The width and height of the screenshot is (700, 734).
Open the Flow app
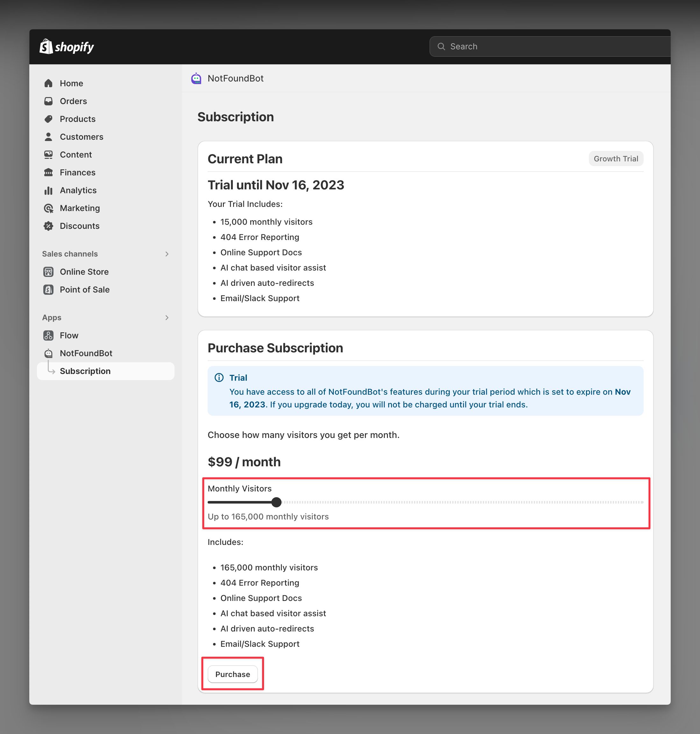pos(106,336)
